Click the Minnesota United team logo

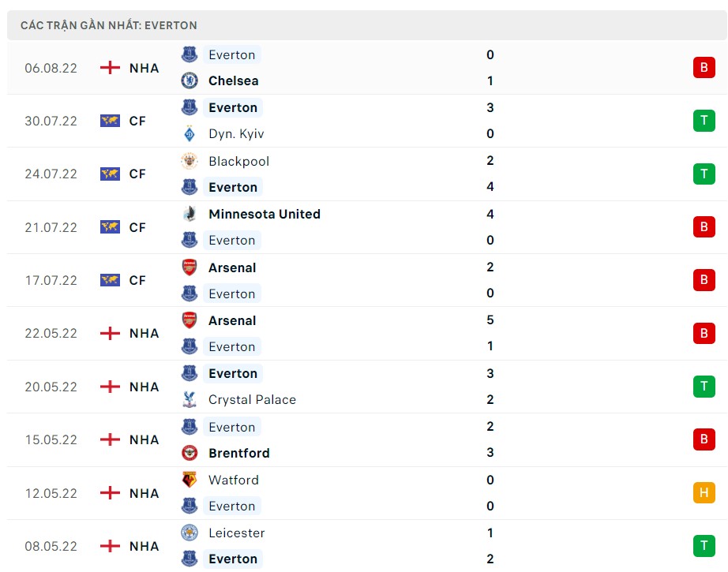190,214
